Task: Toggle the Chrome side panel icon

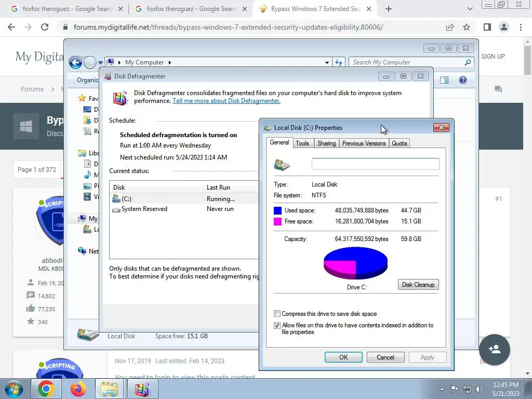Action: click(x=487, y=27)
